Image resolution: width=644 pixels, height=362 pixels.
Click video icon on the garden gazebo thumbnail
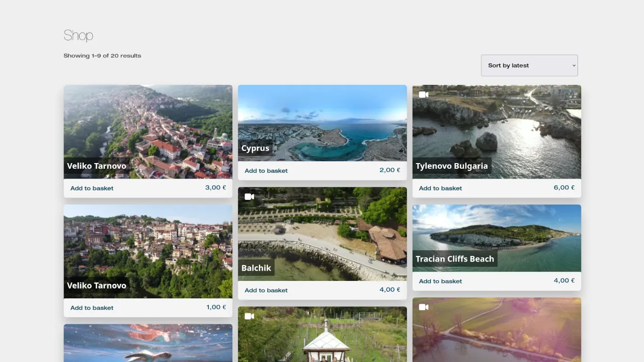[249, 316]
